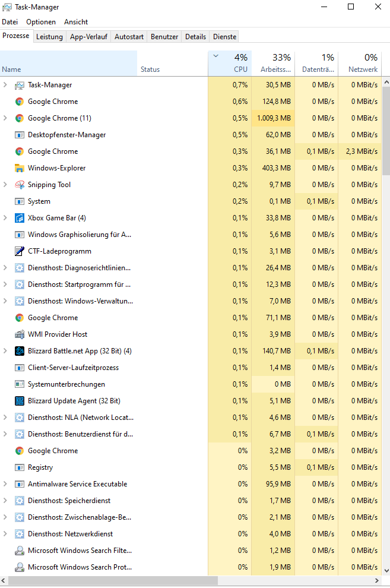The width and height of the screenshot is (390, 588).
Task: Click the Diensthost Netzwerkdienst gear icon
Action: pyautogui.click(x=20, y=534)
